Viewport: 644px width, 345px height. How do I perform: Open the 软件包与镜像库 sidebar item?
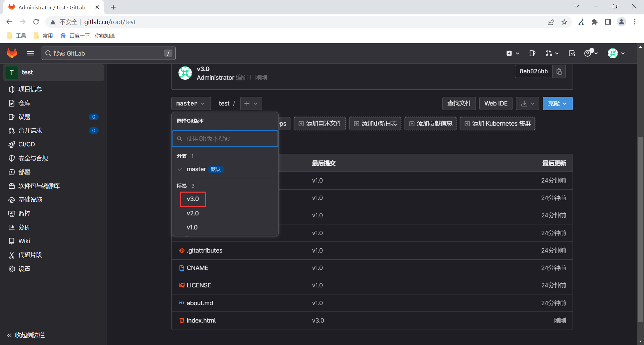tap(54, 186)
